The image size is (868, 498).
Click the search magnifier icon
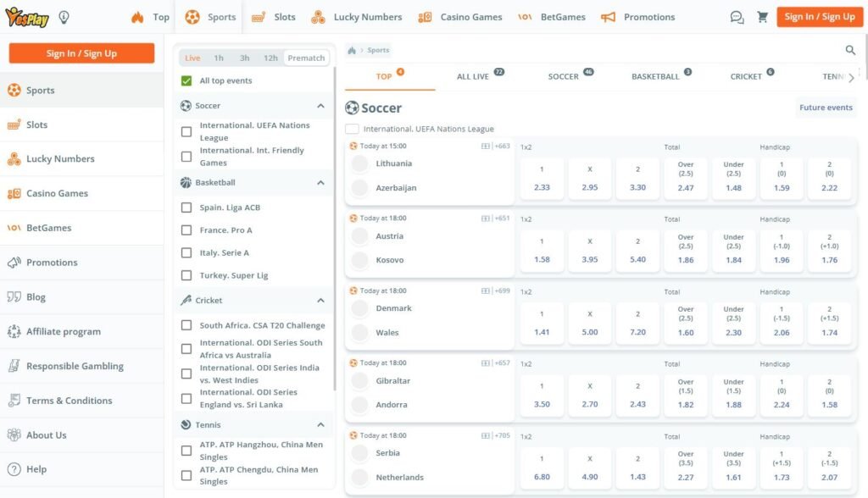click(850, 50)
